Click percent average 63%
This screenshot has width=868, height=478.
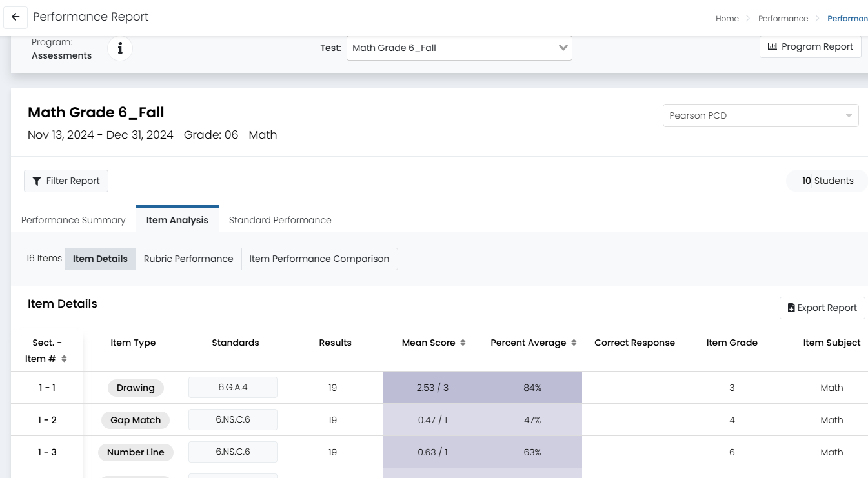[532, 452]
